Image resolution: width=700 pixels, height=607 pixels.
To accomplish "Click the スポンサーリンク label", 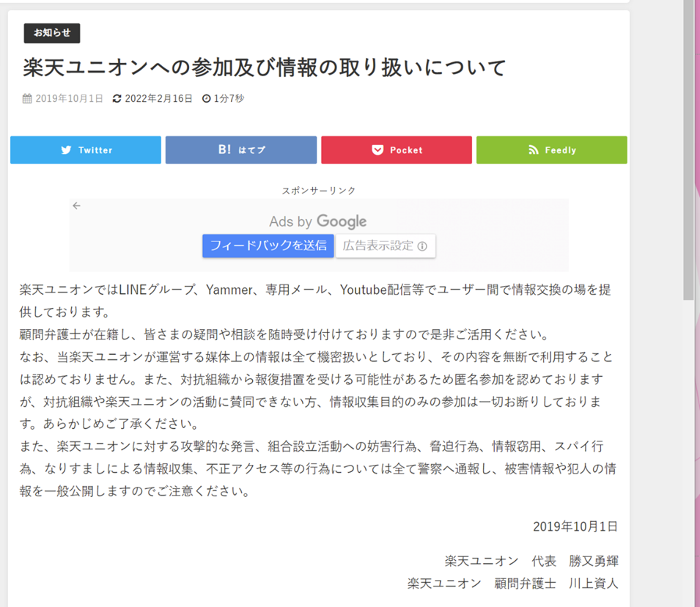I will coord(319,191).
